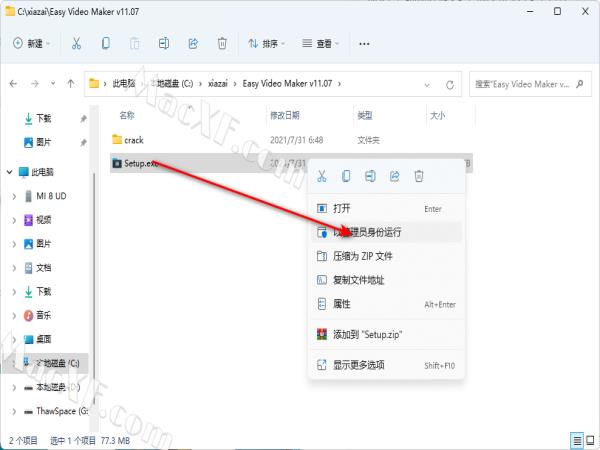Choose 显示更多选项 in the context menu
Screen dimensions: 600x450
(x=386, y=365)
